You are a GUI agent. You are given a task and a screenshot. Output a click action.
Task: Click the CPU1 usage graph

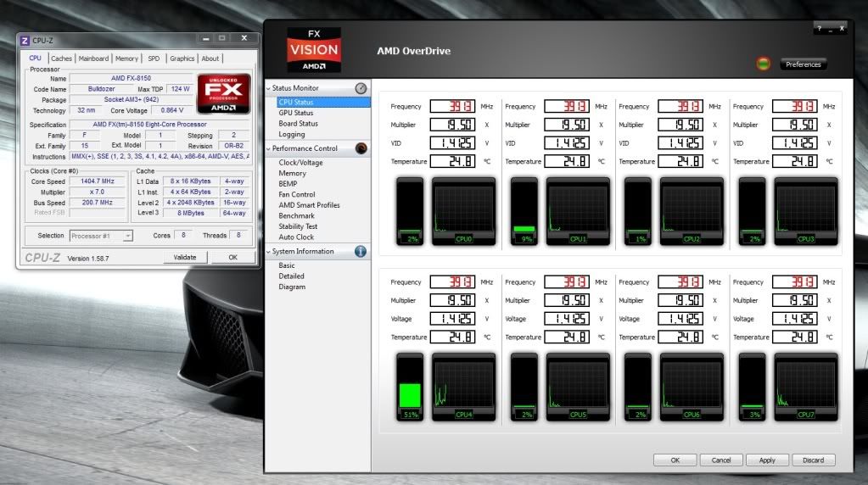pos(578,211)
